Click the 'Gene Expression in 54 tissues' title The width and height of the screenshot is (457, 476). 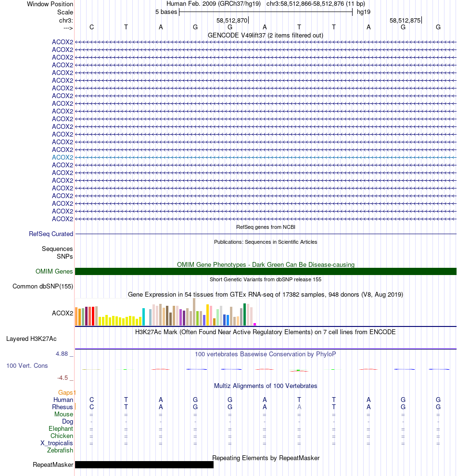tap(266, 294)
